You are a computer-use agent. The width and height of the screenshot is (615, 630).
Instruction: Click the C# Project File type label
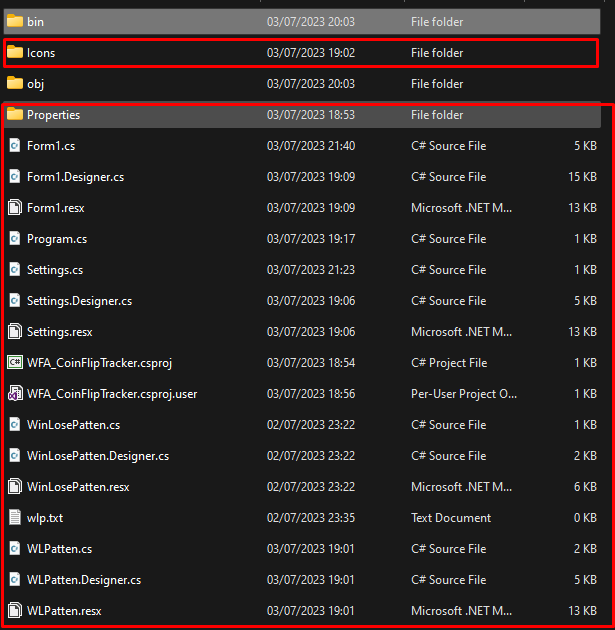[x=449, y=363]
